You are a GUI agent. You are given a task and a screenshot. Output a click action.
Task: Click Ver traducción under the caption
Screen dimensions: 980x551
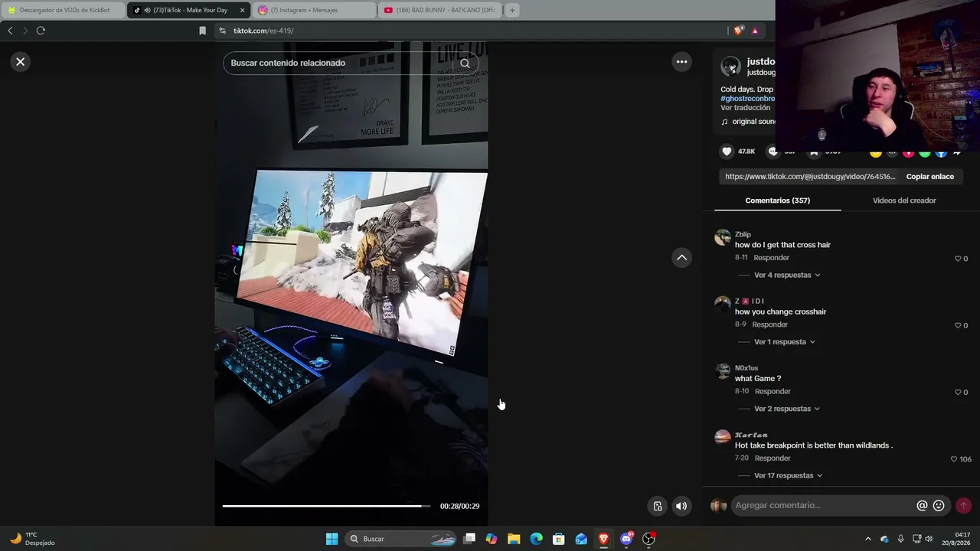pyautogui.click(x=746, y=108)
